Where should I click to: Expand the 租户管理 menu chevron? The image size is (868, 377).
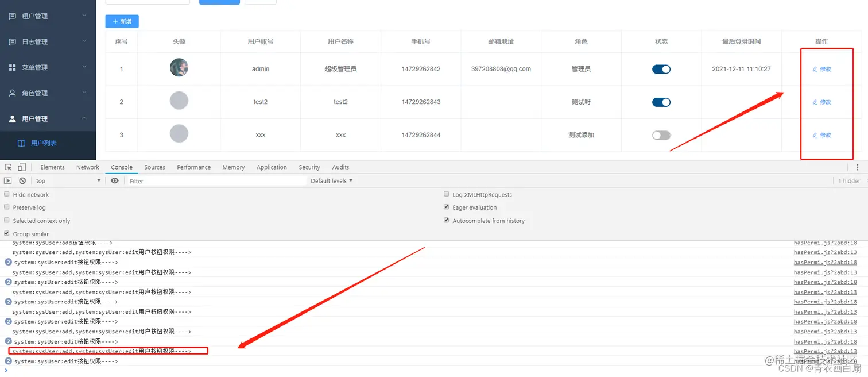84,16
